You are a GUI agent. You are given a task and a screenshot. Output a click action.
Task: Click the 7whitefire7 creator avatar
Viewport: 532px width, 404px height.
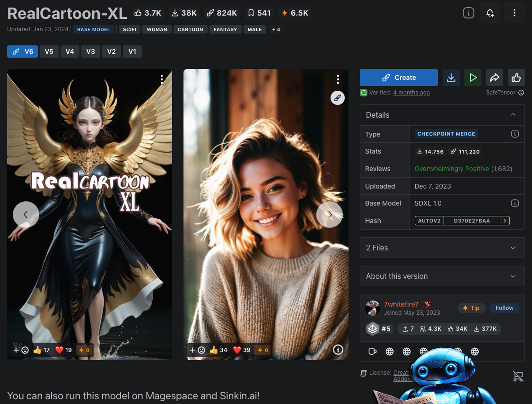point(372,308)
